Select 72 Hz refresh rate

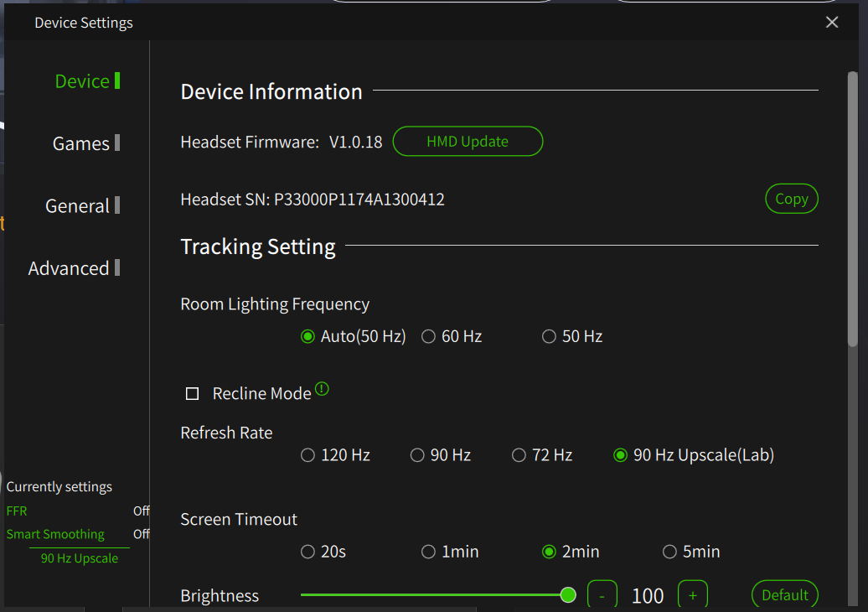tap(519, 455)
